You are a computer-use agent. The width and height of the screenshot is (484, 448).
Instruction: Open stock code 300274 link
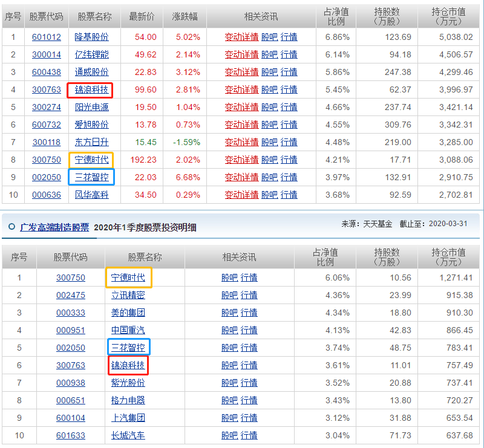[x=47, y=108]
